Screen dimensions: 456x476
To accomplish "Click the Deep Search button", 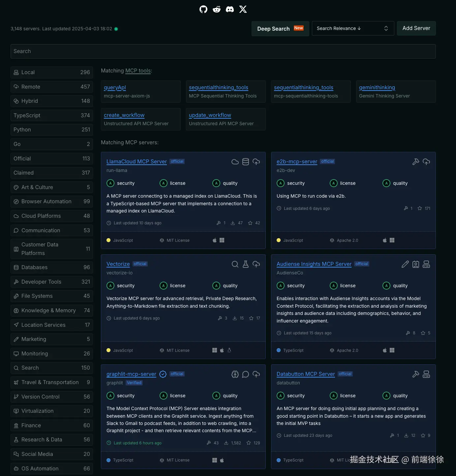I will click(280, 29).
